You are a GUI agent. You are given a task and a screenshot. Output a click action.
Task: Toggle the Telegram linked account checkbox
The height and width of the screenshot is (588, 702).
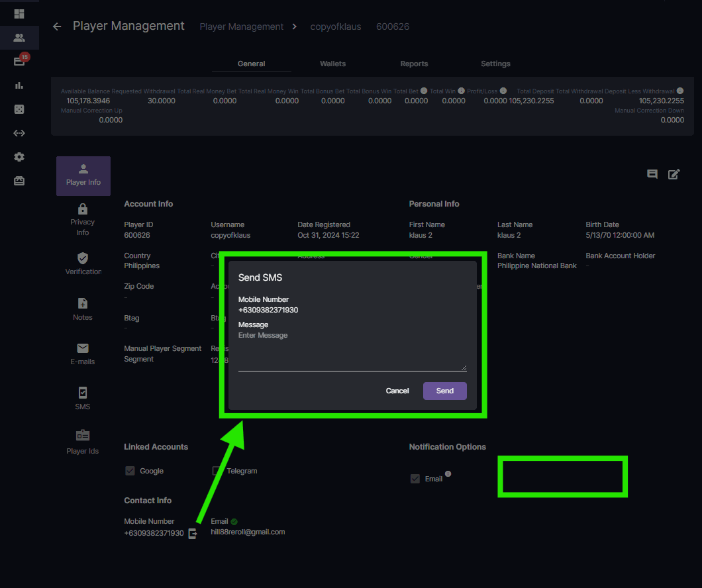click(217, 471)
